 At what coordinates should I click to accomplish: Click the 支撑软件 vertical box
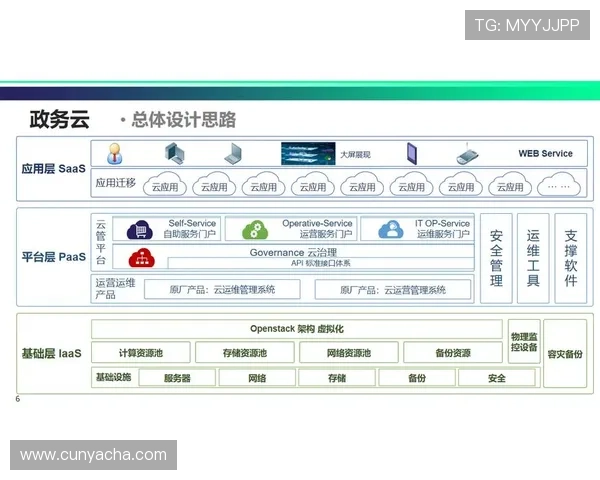pos(571,258)
